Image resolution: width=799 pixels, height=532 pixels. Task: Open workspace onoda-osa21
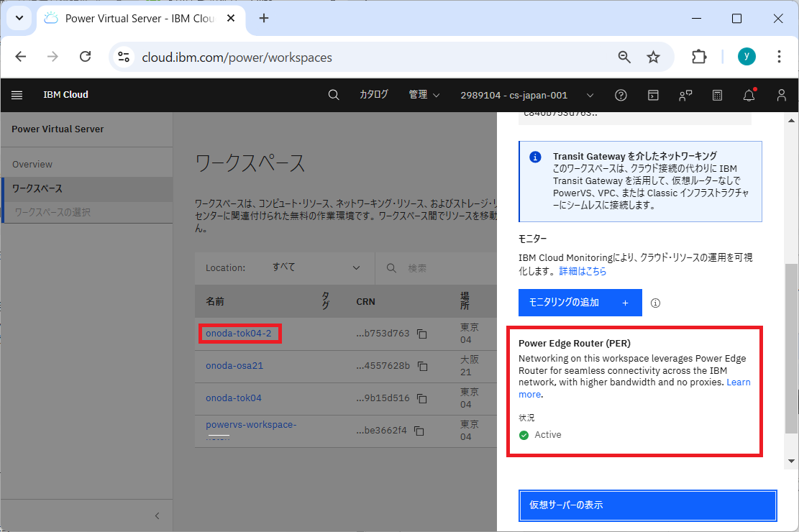point(234,366)
